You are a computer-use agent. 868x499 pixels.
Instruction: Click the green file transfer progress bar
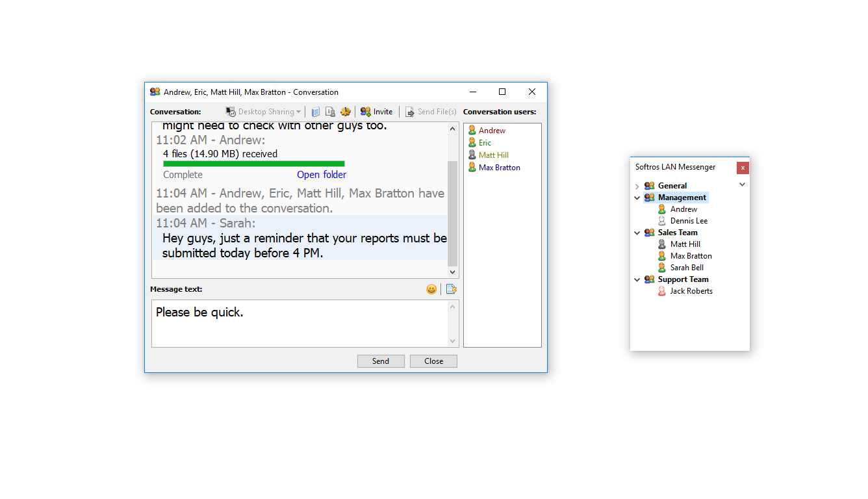(x=253, y=162)
